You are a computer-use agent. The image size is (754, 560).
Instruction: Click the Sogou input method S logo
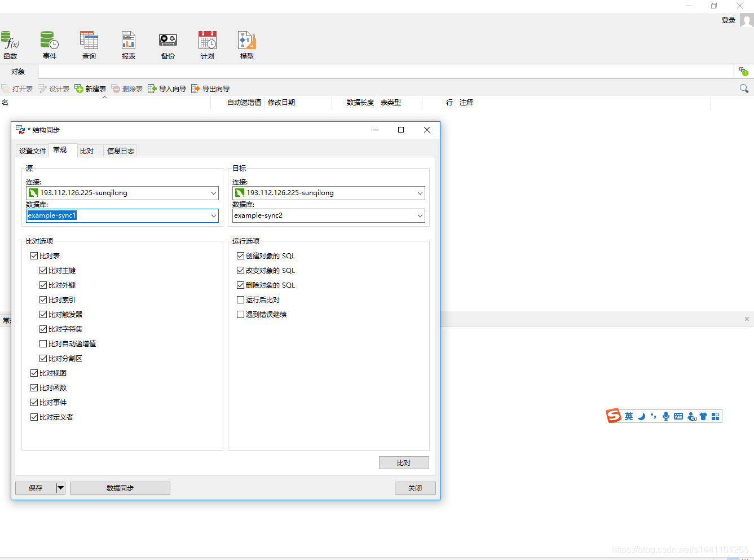(614, 416)
